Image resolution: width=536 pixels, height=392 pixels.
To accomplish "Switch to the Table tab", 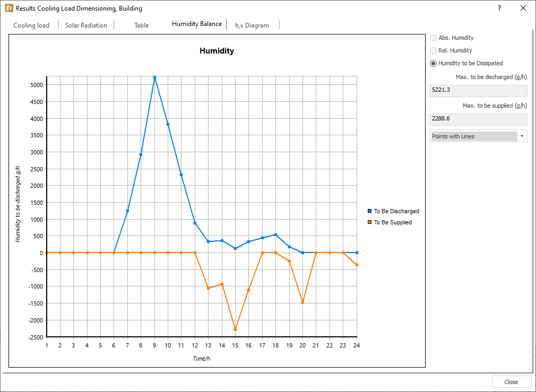I will click(x=142, y=25).
